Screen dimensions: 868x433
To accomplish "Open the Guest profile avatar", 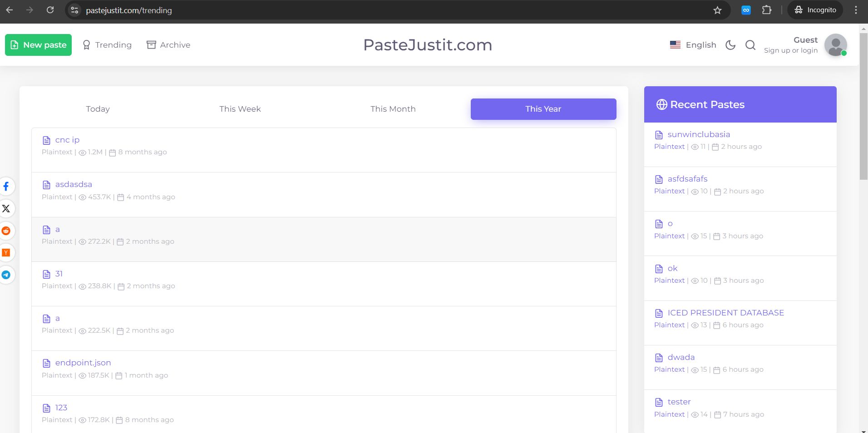I will click(835, 45).
